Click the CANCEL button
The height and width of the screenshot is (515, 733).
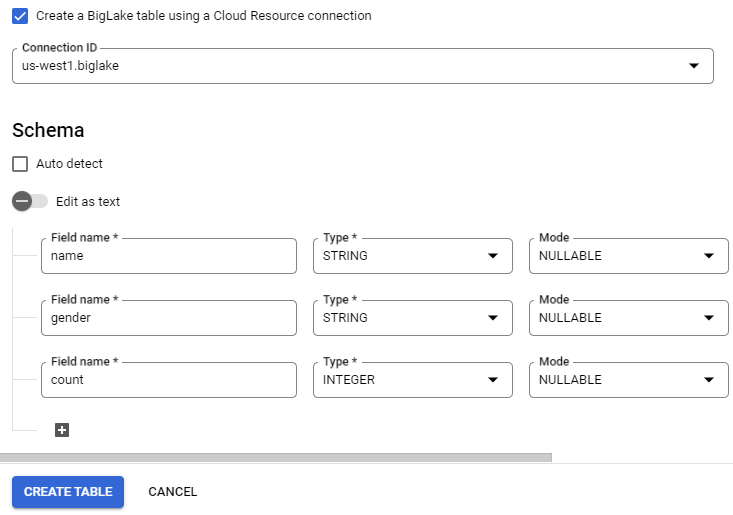(x=173, y=492)
